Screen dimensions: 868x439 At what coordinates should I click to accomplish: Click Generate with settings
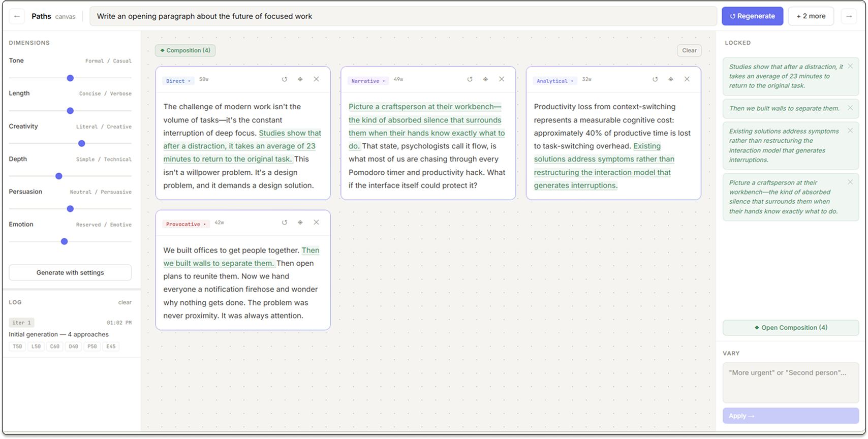pos(70,272)
